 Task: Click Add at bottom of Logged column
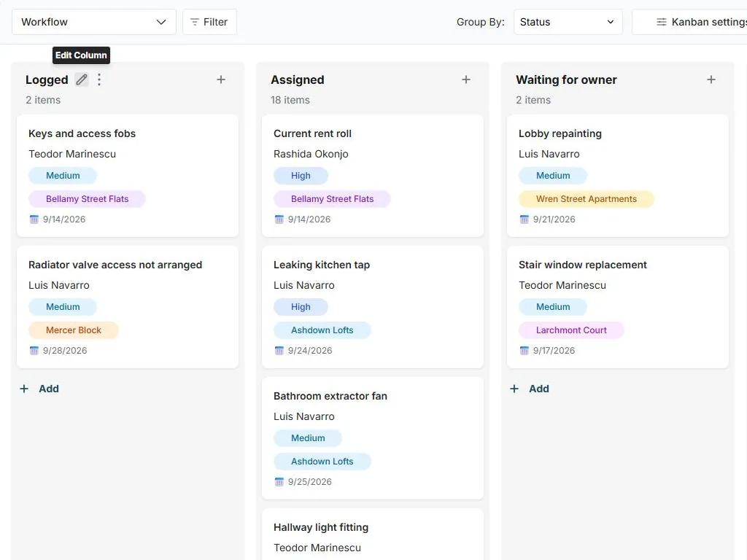click(x=39, y=389)
